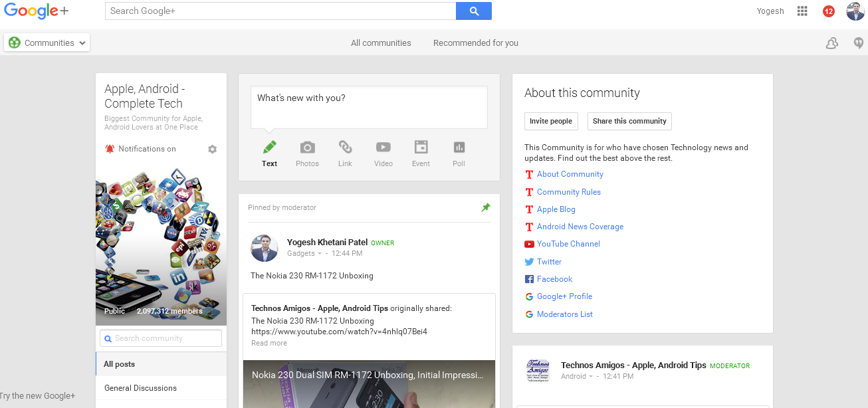
Task: Open the Hangouts quote icon
Action: [859, 43]
